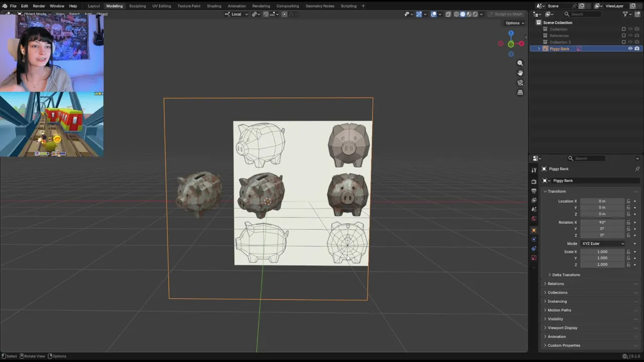This screenshot has height=362, width=644.
Task: Expand the Relations panel
Action: [555, 284]
